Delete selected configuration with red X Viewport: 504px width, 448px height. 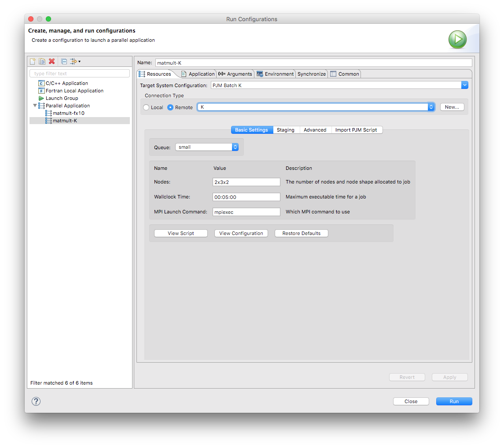pos(52,61)
